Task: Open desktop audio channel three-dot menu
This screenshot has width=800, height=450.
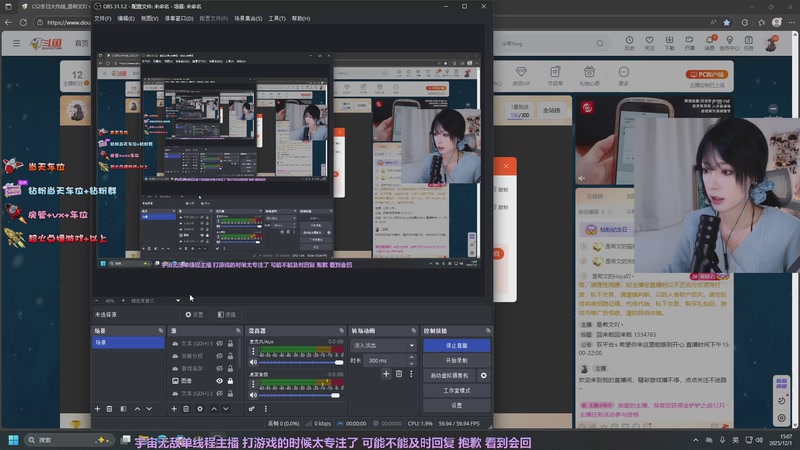Action: 253,384
